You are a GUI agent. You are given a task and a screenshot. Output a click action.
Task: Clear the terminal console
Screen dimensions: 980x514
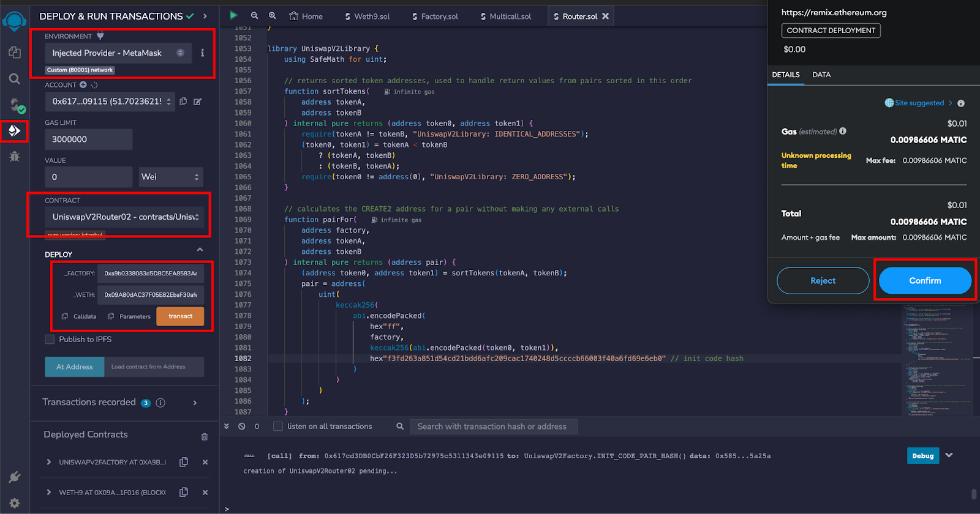click(x=242, y=426)
